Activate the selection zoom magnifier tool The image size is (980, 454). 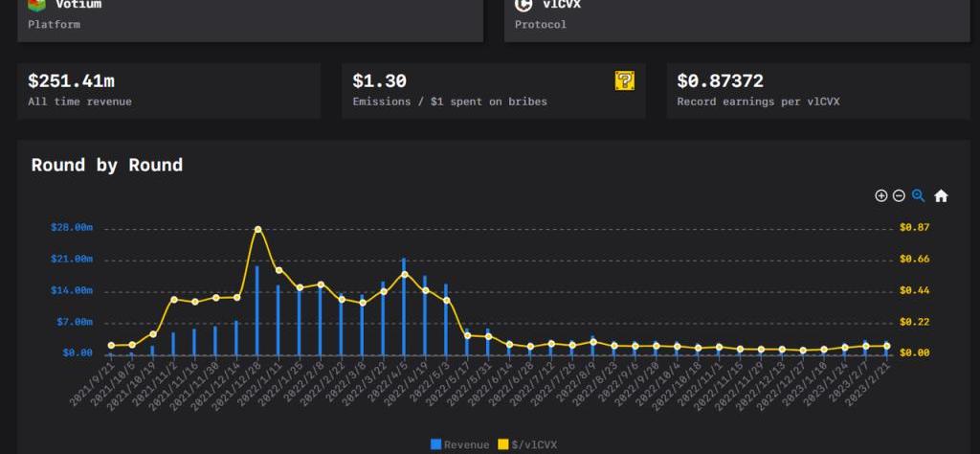click(x=919, y=195)
